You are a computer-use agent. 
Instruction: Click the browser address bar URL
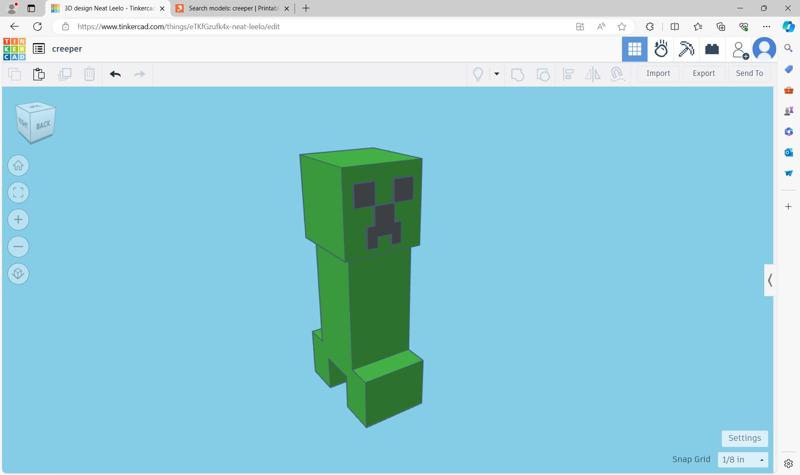pyautogui.click(x=179, y=27)
